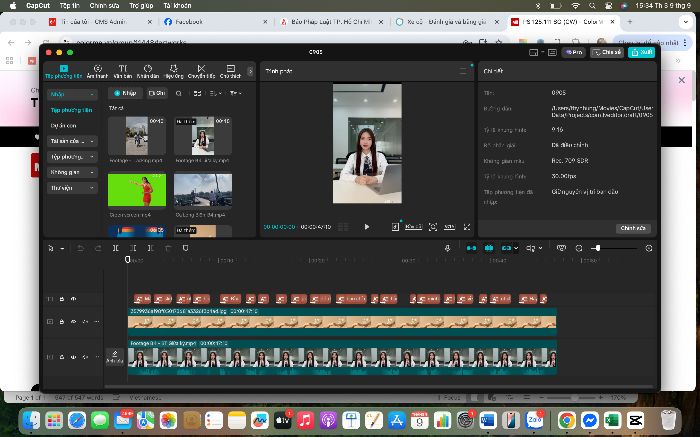Viewport: 700px width, 437px height.
Task: Zoom in the timeline with plus icon
Action: [649, 248]
